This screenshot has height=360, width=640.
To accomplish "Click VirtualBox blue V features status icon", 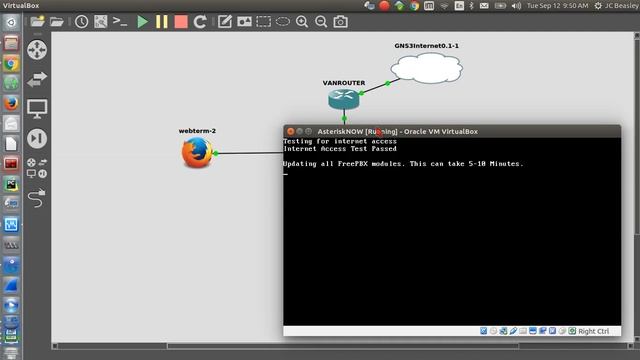I will (552, 331).
